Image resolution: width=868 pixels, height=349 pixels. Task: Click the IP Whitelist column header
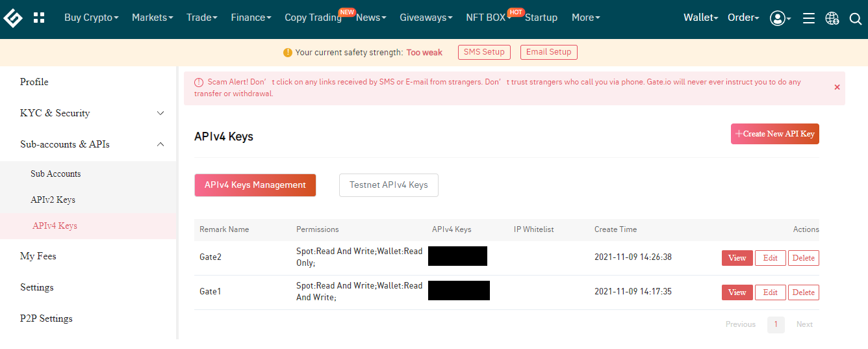(x=533, y=229)
